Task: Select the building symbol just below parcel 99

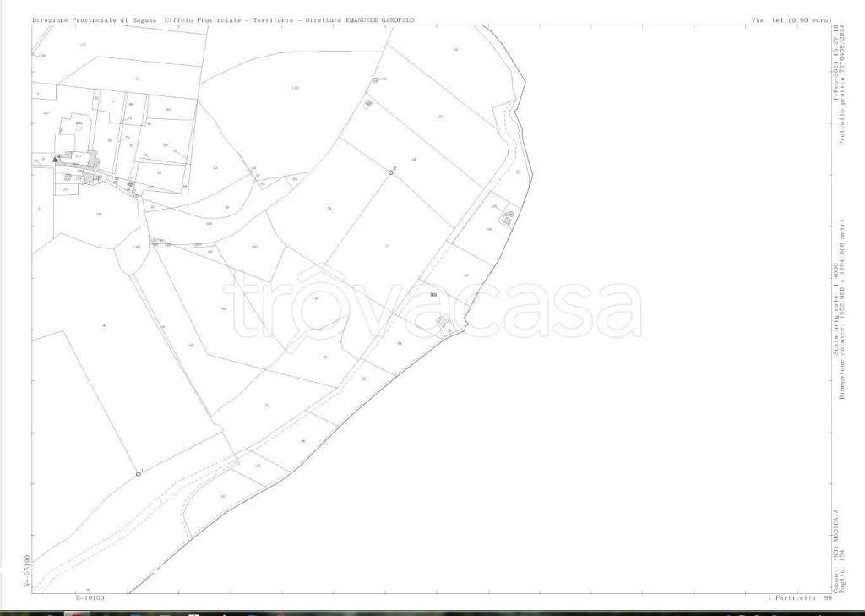Action: click(x=443, y=323)
